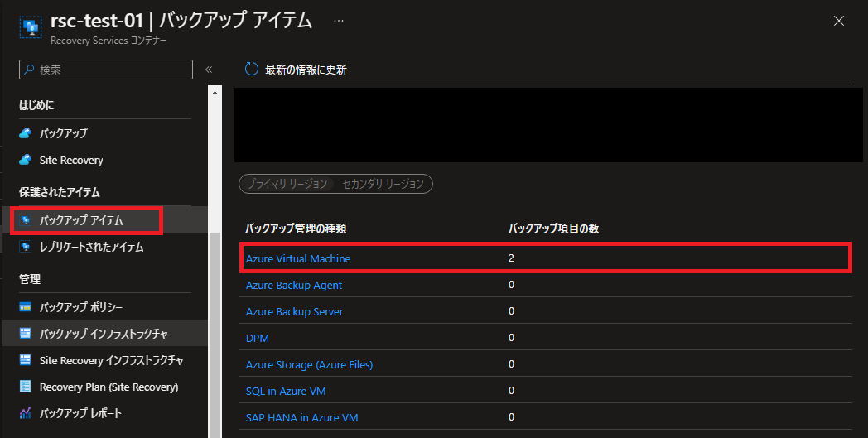Image resolution: width=868 pixels, height=438 pixels.
Task: Click the 保護されたアイテム section heading
Action: click(x=60, y=192)
